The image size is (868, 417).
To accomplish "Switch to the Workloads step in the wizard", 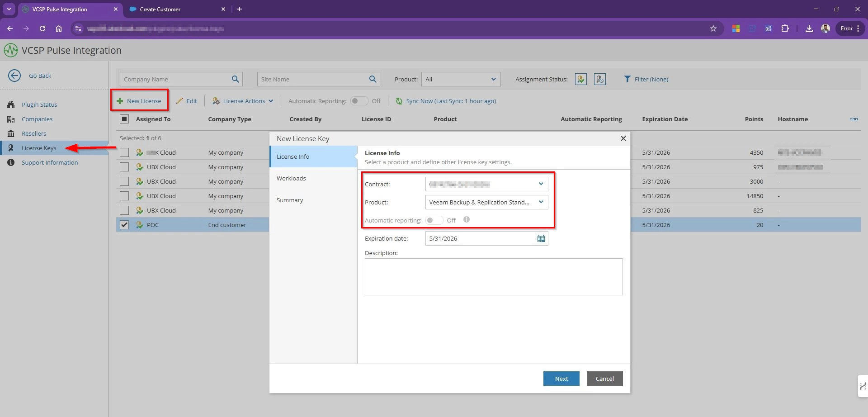I will tap(291, 178).
